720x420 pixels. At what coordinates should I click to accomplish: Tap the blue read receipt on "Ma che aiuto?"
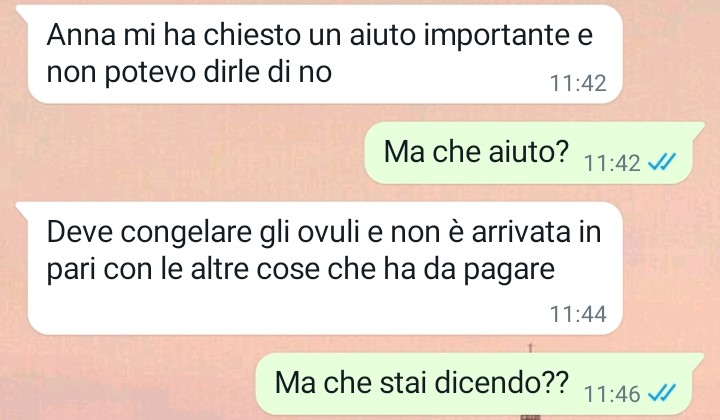662,162
